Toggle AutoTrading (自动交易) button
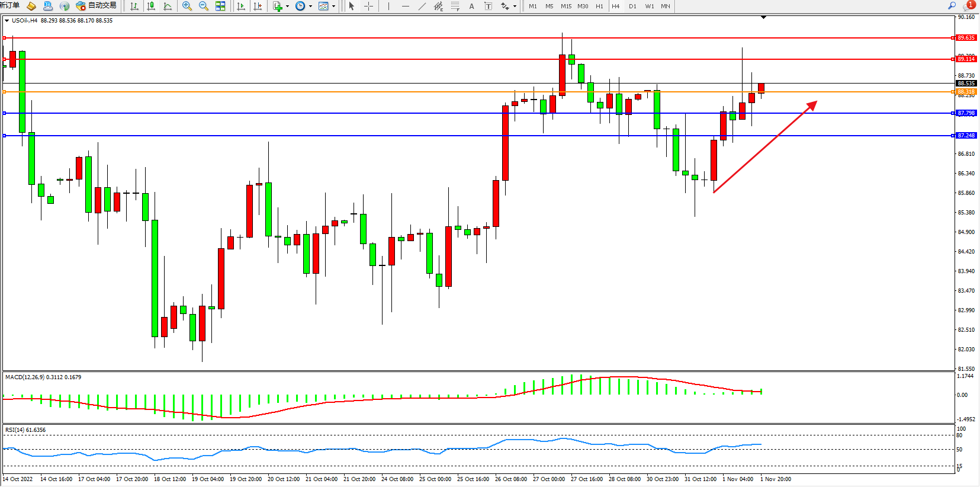This screenshot has width=980, height=487. click(x=96, y=6)
